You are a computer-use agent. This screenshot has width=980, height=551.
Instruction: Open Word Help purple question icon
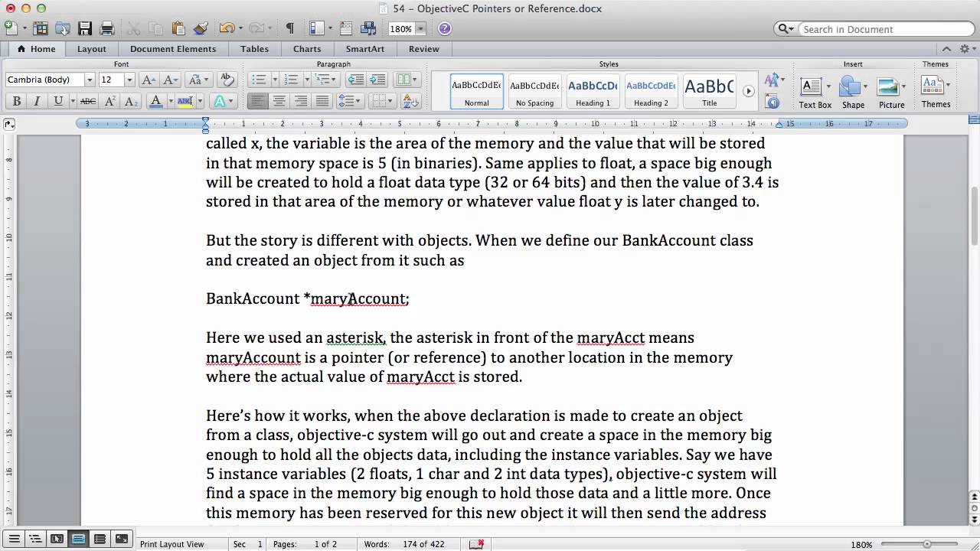tap(445, 28)
